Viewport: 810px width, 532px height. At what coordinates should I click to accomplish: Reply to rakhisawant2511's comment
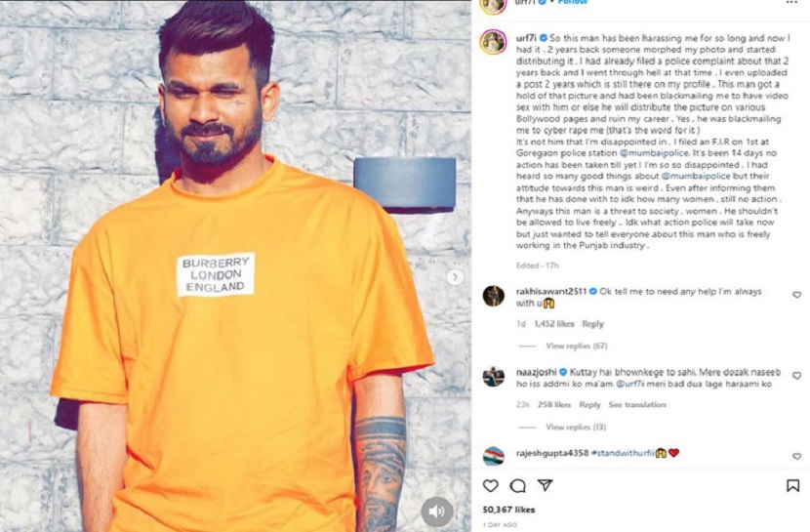coord(592,324)
